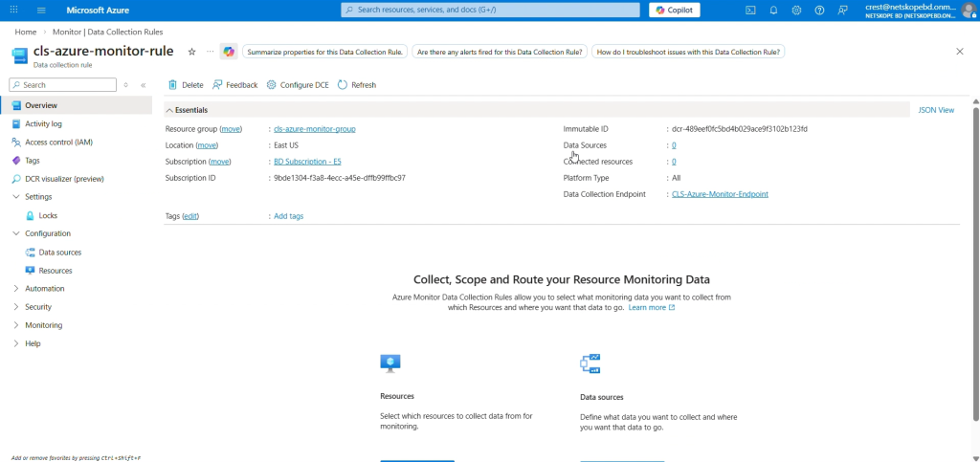Screen dimensions: 980x462
Task: Click the Resources card icon
Action: [390, 363]
